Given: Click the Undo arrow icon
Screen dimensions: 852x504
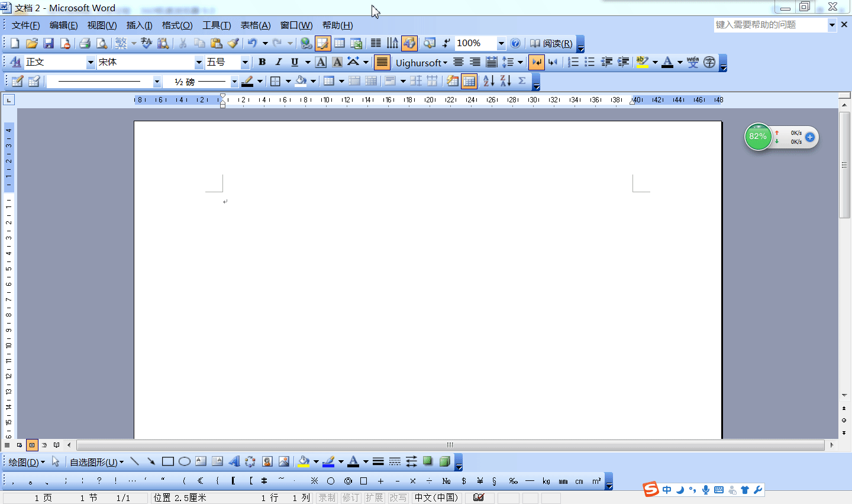Looking at the screenshot, I should coord(252,43).
